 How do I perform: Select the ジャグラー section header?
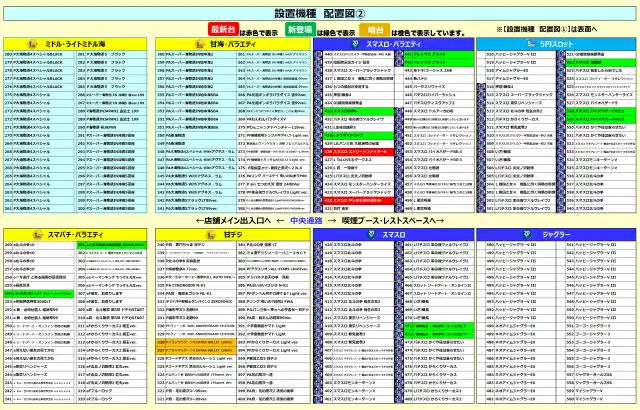[556, 234]
